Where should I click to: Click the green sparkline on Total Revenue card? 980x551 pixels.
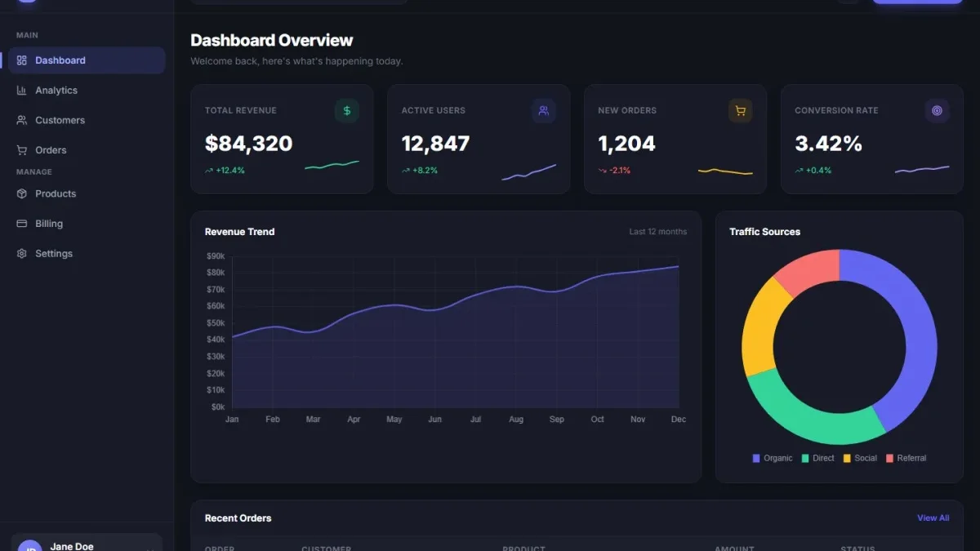coord(332,166)
